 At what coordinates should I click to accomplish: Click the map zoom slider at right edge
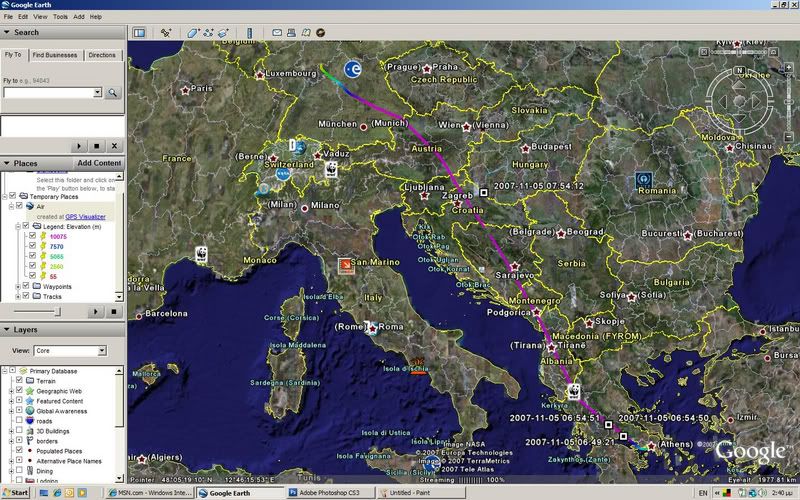(789, 103)
